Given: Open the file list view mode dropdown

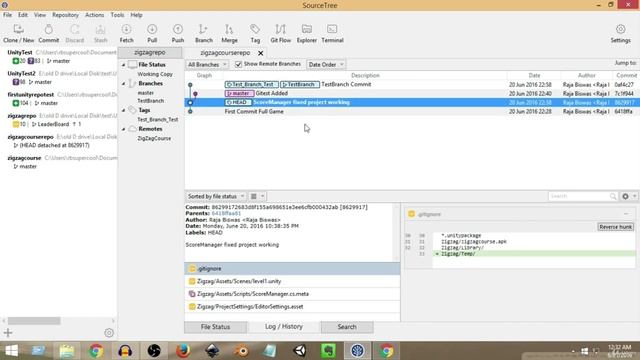Looking at the screenshot, I should coord(257,196).
